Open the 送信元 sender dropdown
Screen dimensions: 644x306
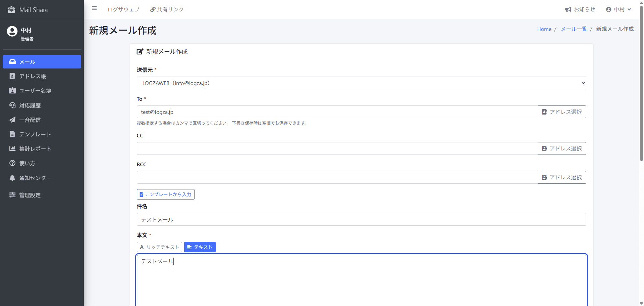(361, 83)
